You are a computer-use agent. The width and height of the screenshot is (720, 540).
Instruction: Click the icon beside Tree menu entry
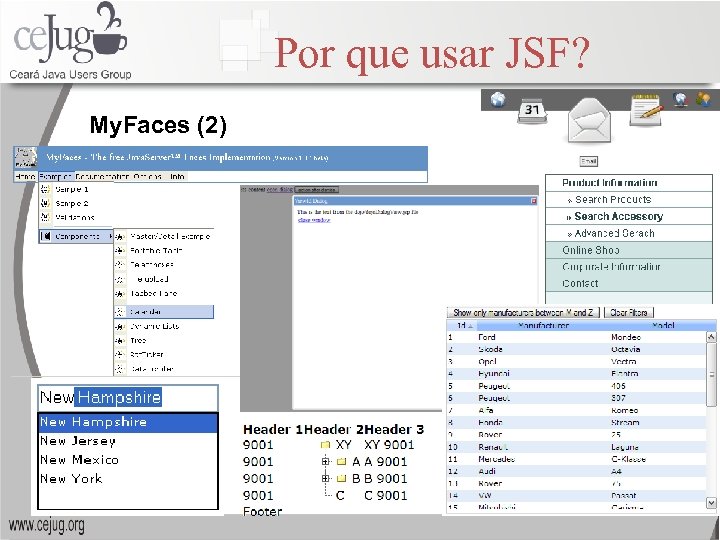pos(120,341)
